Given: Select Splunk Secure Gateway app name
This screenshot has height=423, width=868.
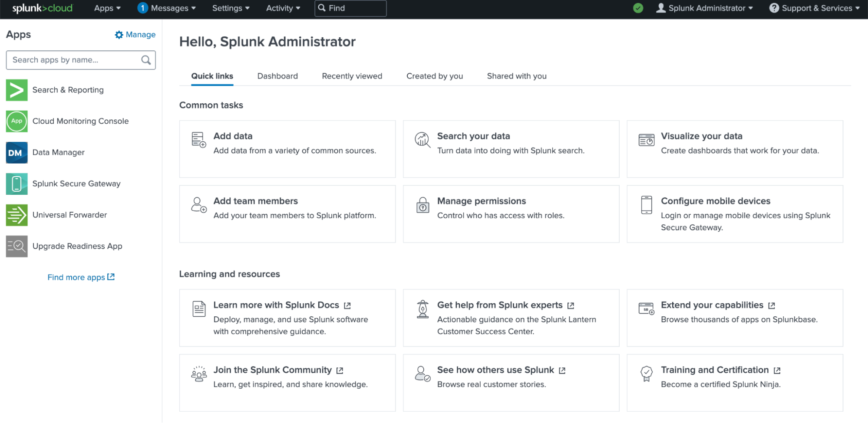Looking at the screenshot, I should pos(76,184).
